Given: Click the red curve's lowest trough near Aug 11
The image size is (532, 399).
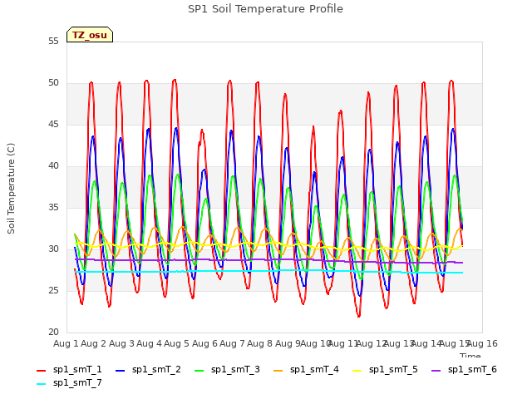Looking at the screenshot, I should [358, 316].
